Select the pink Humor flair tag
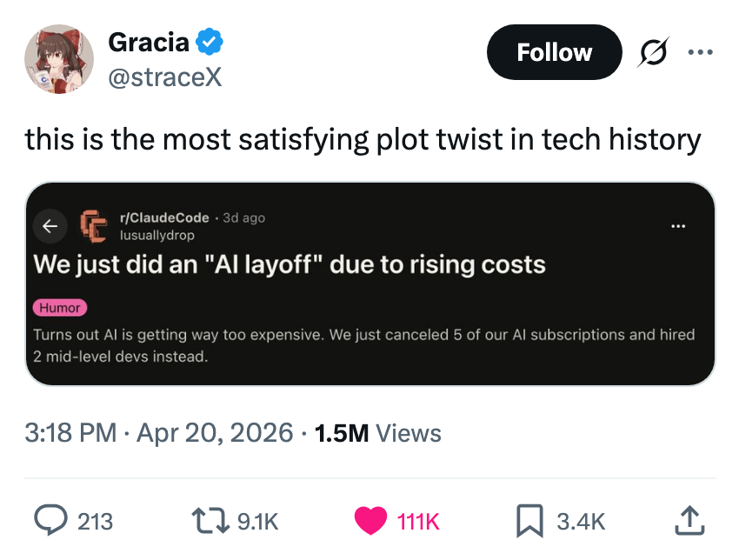The height and width of the screenshot is (560, 739). [60, 307]
